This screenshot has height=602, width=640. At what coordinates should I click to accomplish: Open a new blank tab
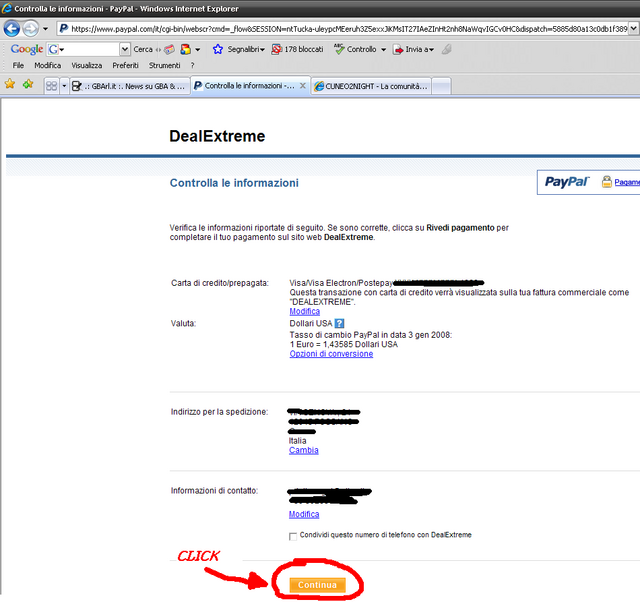441,86
